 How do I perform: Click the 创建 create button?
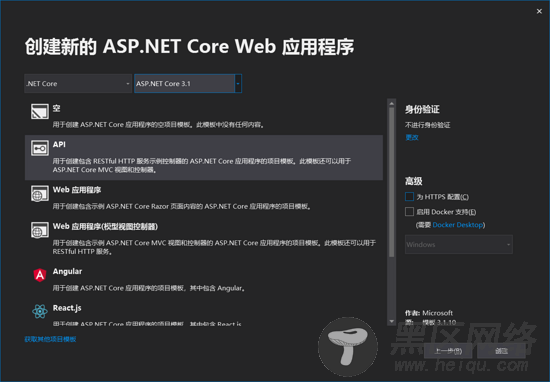pos(501,351)
